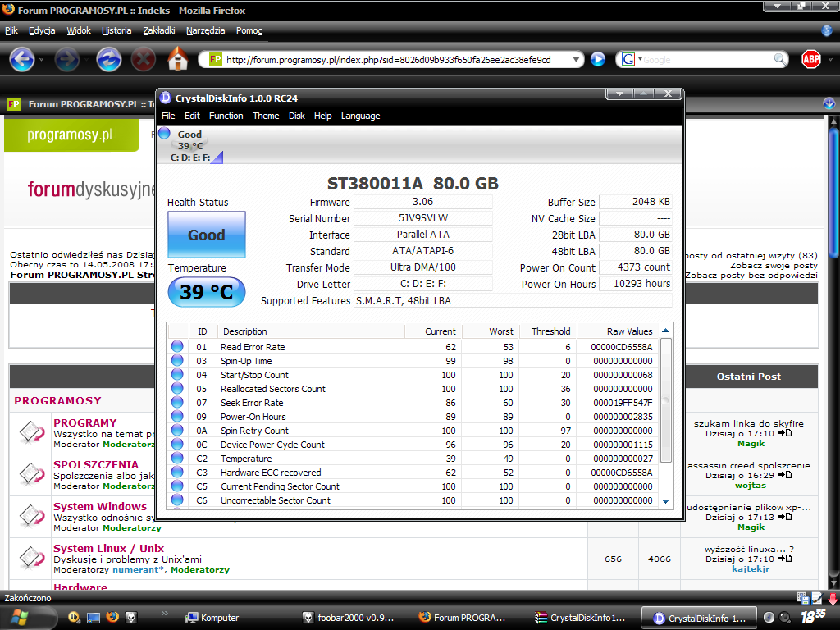
Task: Open the Zobacz swoje posty link
Action: point(774,265)
